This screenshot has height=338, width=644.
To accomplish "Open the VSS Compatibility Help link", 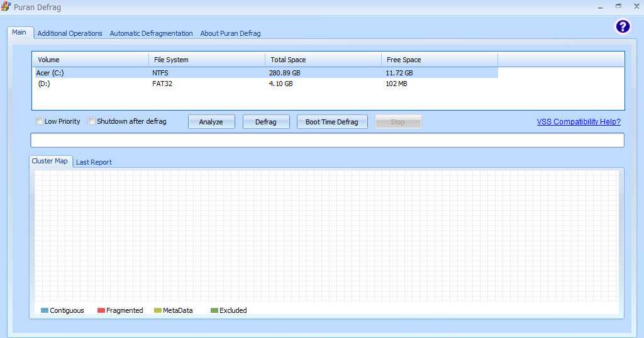I will pyautogui.click(x=578, y=122).
